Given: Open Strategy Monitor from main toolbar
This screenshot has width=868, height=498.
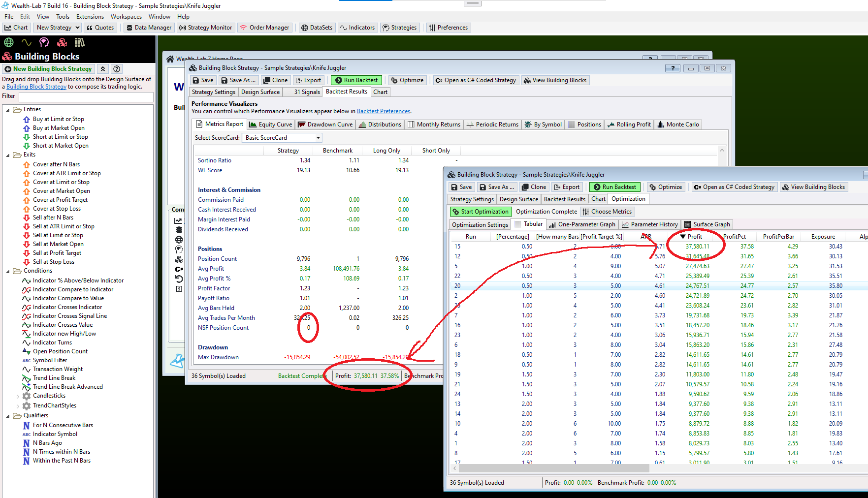Looking at the screenshot, I should (205, 28).
